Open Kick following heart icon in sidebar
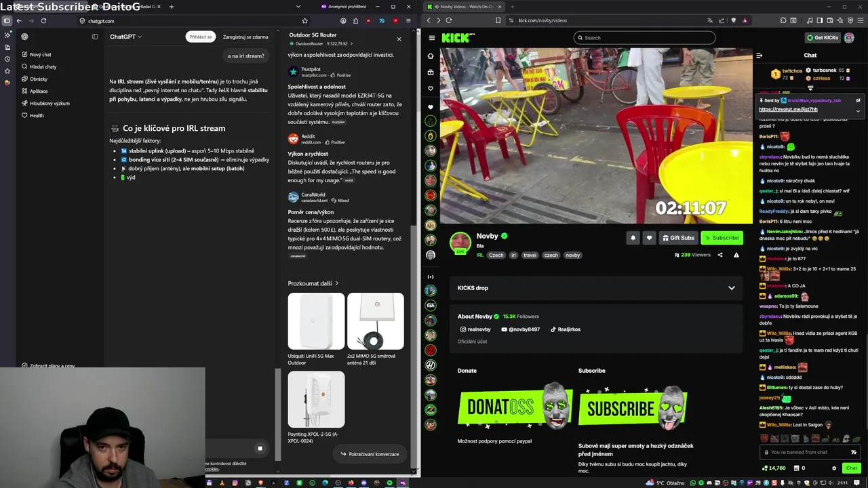The height and width of the screenshot is (488, 868). coord(431,89)
